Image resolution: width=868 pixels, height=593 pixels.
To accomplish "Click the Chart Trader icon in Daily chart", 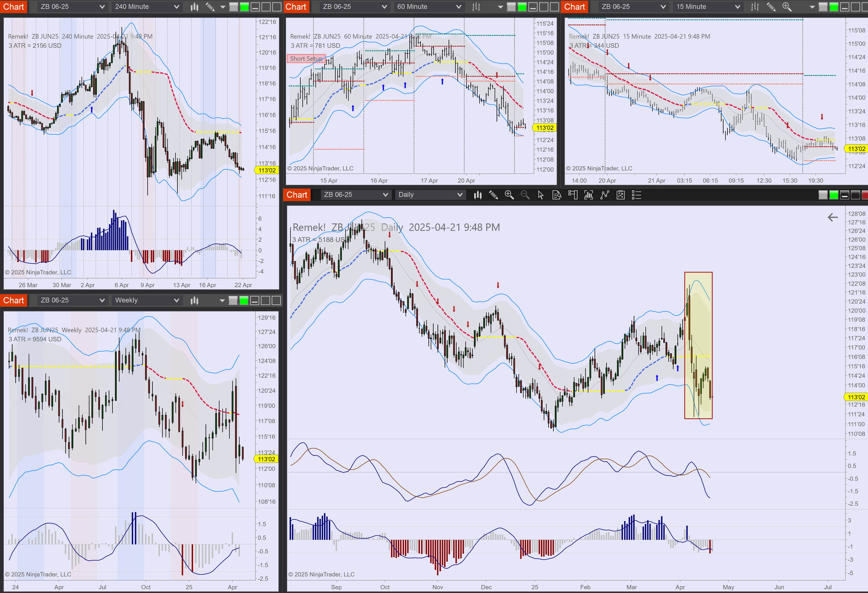I will coord(573,194).
